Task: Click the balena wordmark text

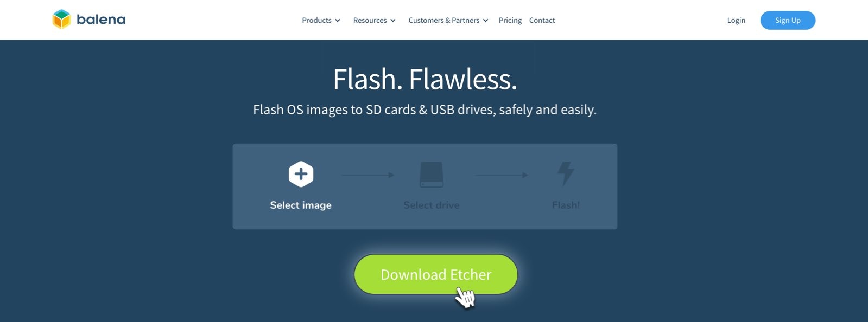Action: (101, 20)
